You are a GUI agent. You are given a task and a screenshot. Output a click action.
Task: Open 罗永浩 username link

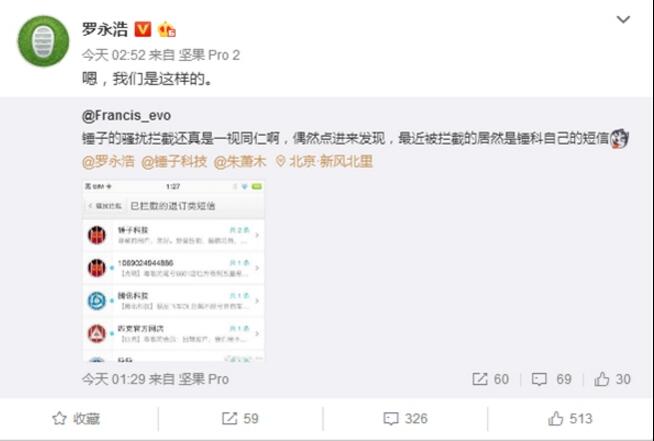105,30
